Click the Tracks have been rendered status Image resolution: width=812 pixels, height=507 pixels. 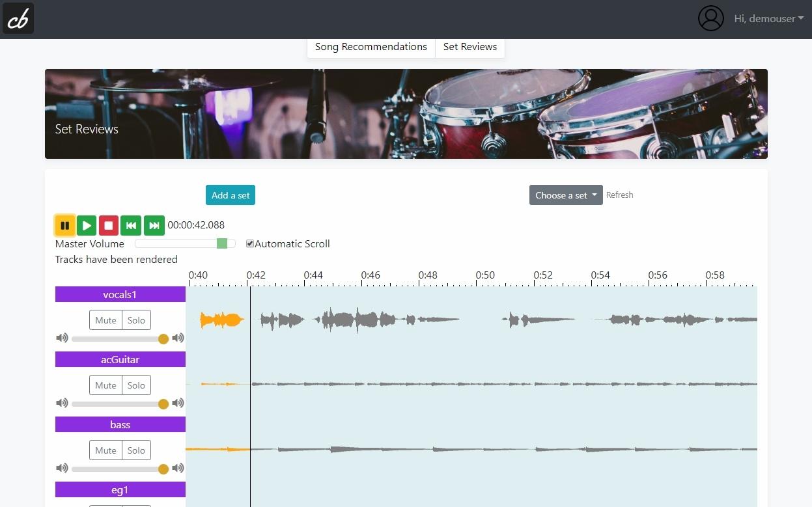117,259
